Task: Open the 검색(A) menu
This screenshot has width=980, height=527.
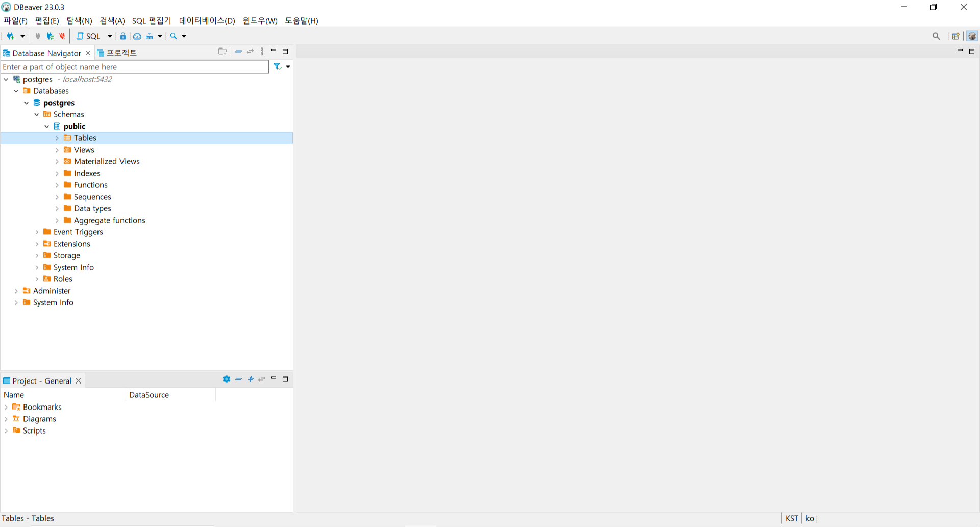Action: click(x=112, y=21)
